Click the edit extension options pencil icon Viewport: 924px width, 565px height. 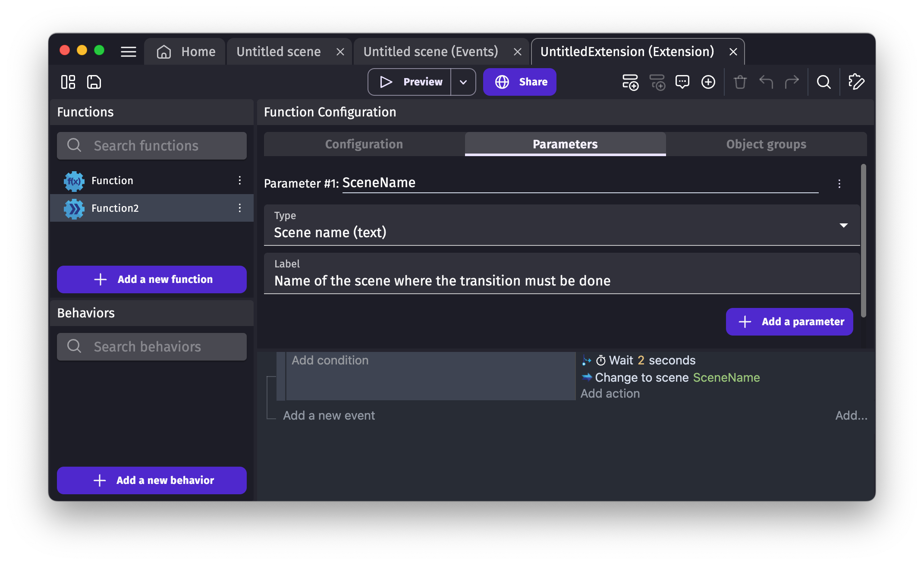856,82
